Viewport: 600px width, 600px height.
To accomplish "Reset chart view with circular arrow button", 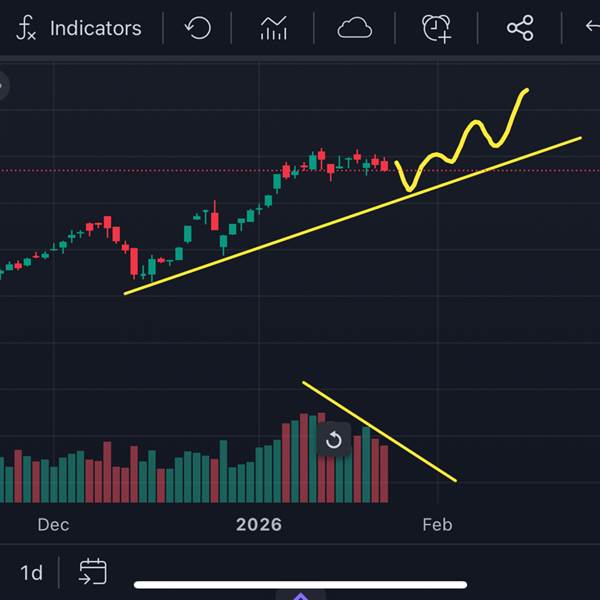I will [x=334, y=440].
